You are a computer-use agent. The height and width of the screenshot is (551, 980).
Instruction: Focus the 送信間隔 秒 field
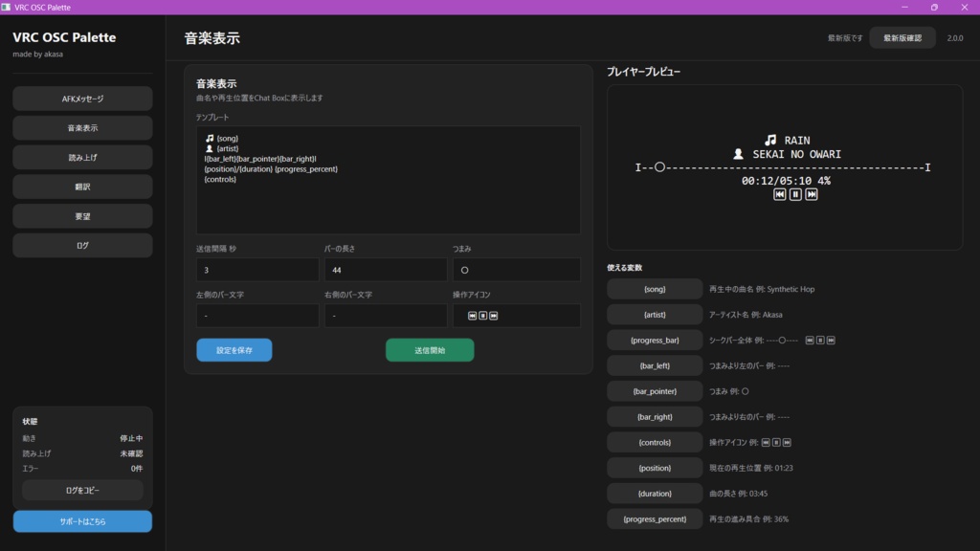[x=257, y=270]
